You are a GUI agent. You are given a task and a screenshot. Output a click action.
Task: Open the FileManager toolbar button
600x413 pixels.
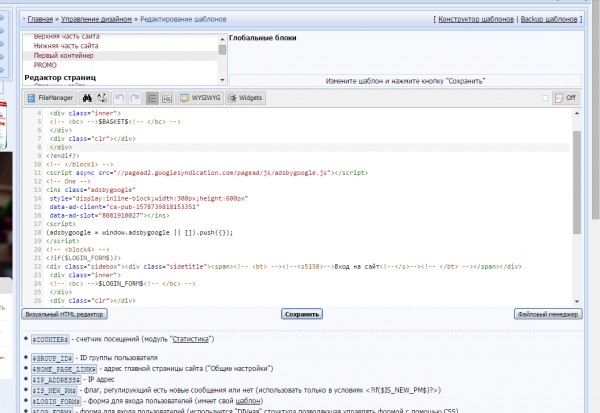point(50,98)
